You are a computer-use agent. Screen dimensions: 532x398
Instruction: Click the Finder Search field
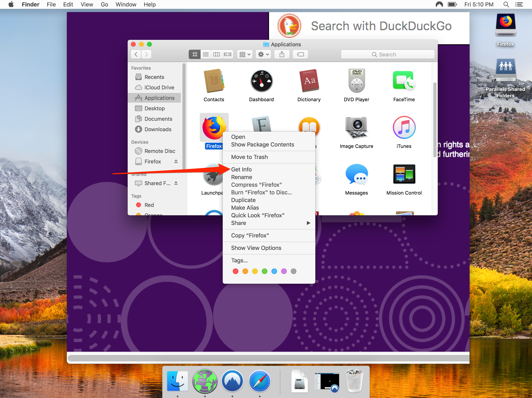[387, 54]
